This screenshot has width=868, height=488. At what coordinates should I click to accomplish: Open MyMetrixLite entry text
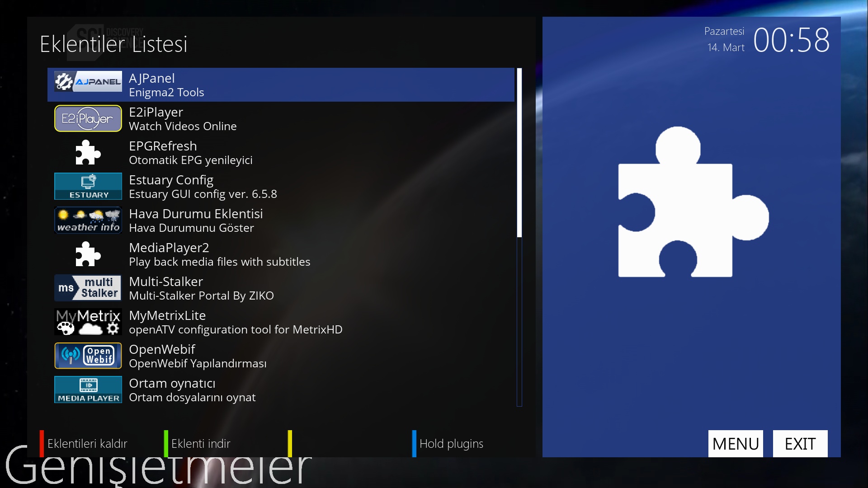click(167, 315)
